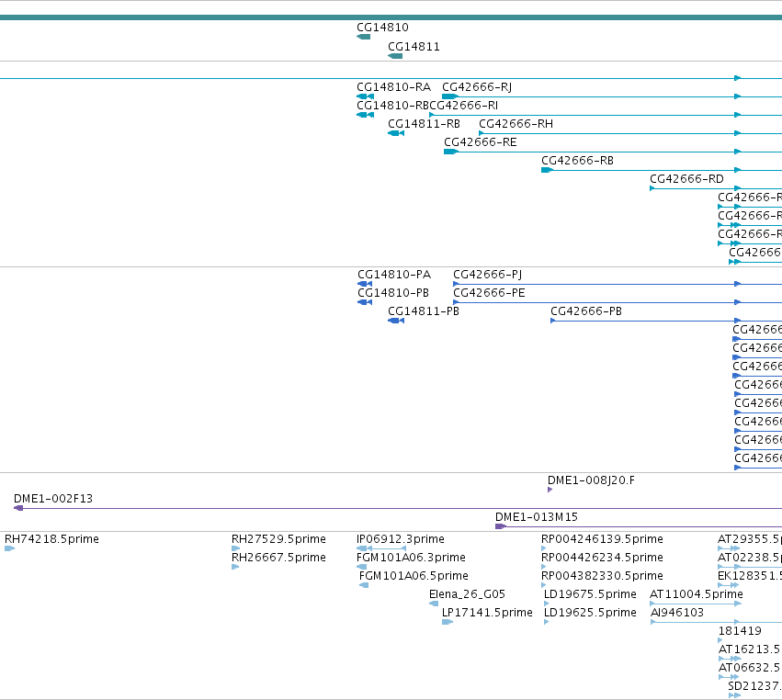782x700 pixels.
Task: Click the CG42666-PB protein label
Action: [586, 311]
